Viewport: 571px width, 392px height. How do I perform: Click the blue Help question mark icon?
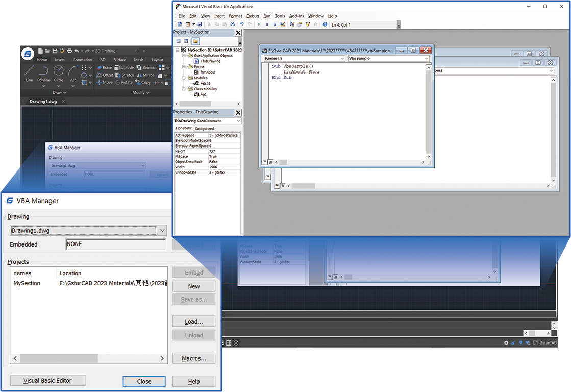(x=325, y=24)
